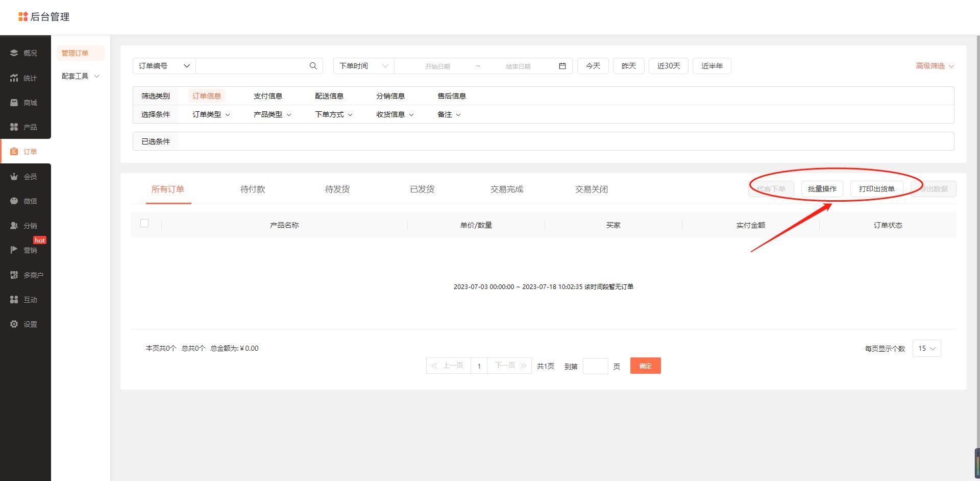Open the calendar date picker icon
The image size is (980, 481).
[x=562, y=66]
